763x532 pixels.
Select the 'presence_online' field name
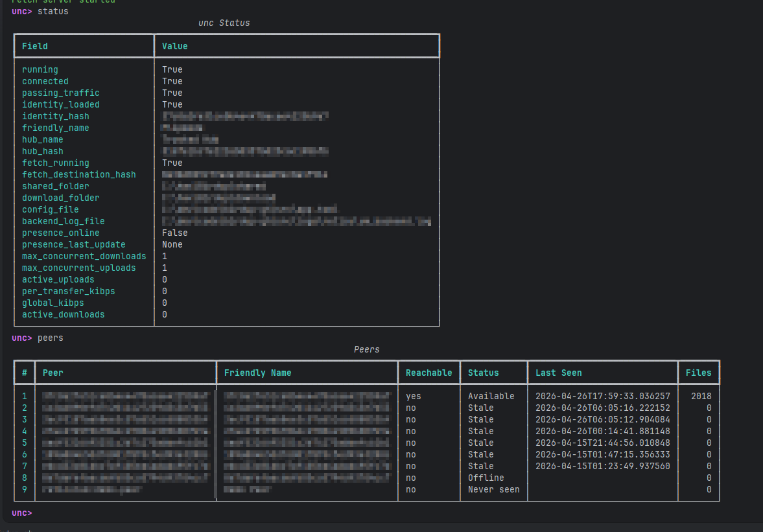pyautogui.click(x=61, y=233)
